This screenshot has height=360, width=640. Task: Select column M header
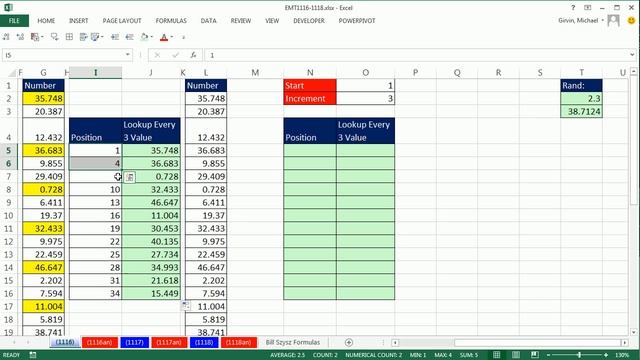[x=255, y=73]
